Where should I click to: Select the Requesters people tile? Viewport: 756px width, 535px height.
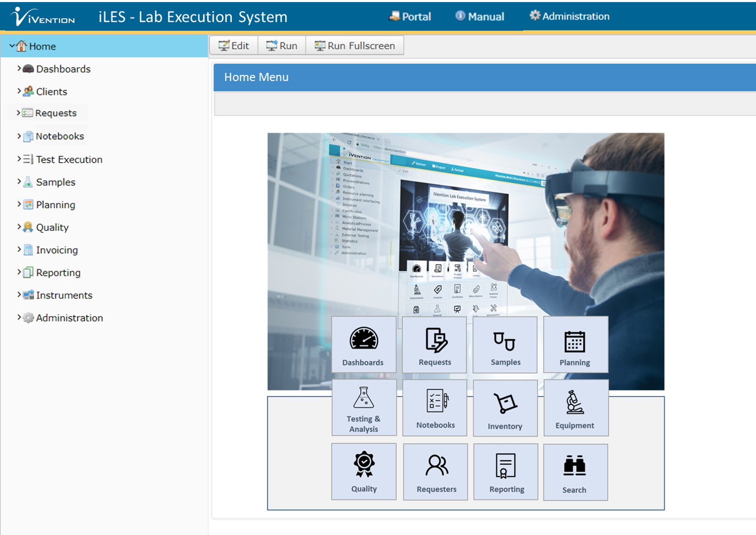[x=435, y=471]
